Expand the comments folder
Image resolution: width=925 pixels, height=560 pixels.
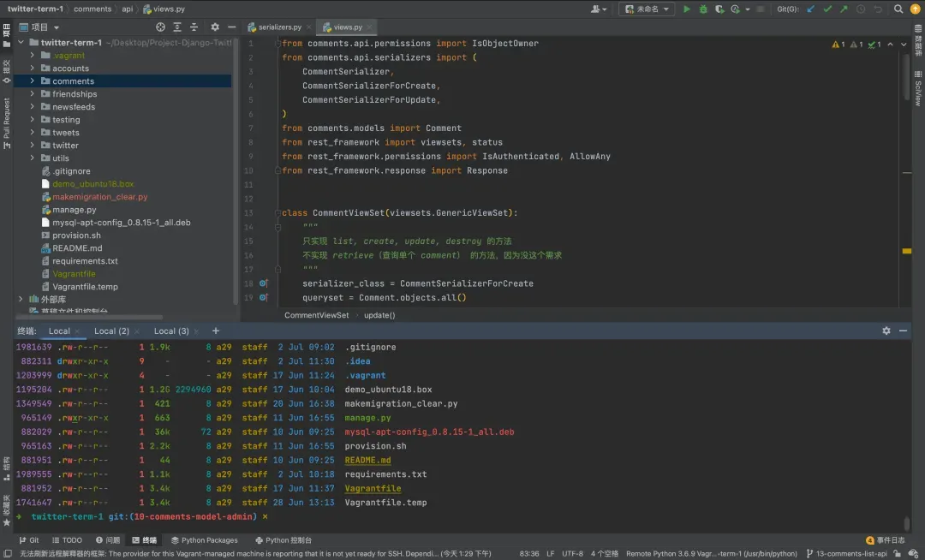(x=33, y=81)
